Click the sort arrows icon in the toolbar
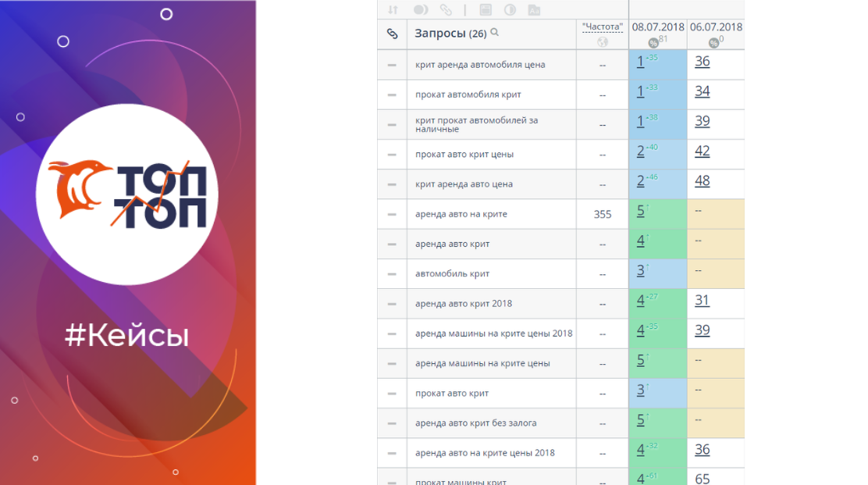Image resolution: width=868 pixels, height=485 pixels. tap(393, 10)
